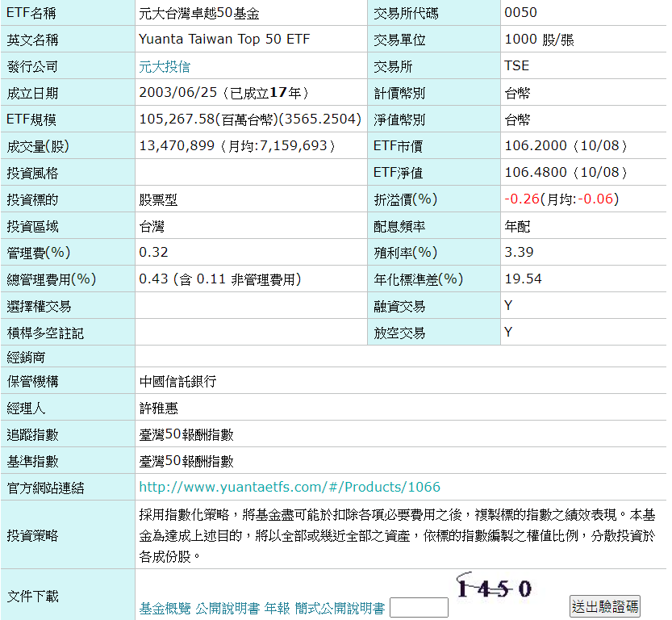Click the ETF NAV value 106.4800
The image size is (672, 620).
(x=536, y=173)
